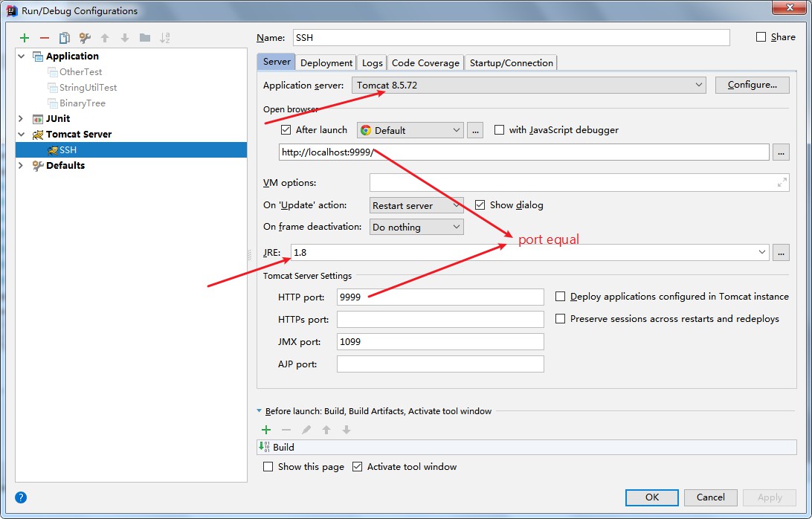Move before-launch task up arrow
This screenshot has height=519, width=812.
pos(326,430)
